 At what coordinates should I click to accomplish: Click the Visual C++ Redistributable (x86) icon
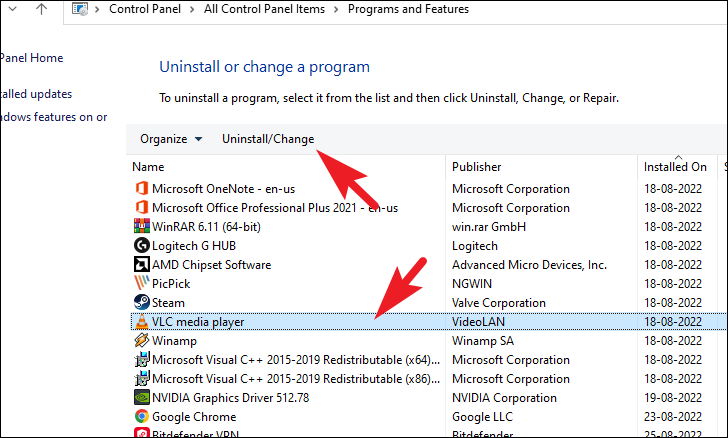pyautogui.click(x=142, y=379)
